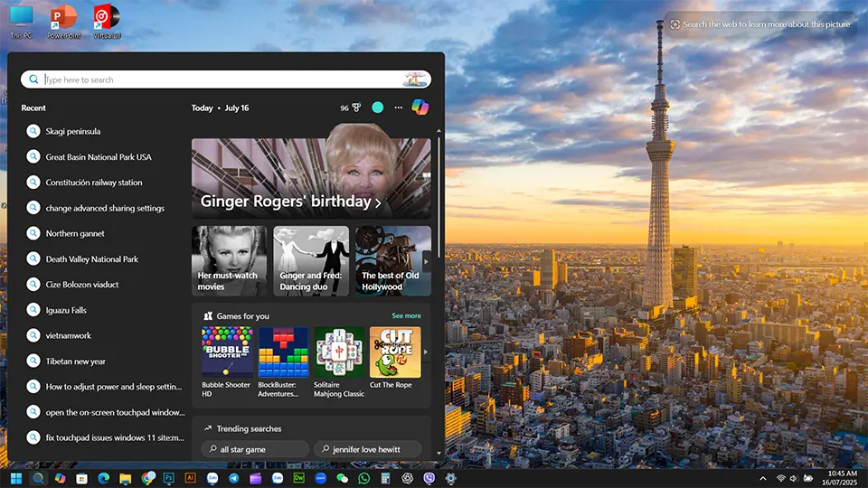
Task: Open Zoom from the taskbar
Action: (x=320, y=478)
